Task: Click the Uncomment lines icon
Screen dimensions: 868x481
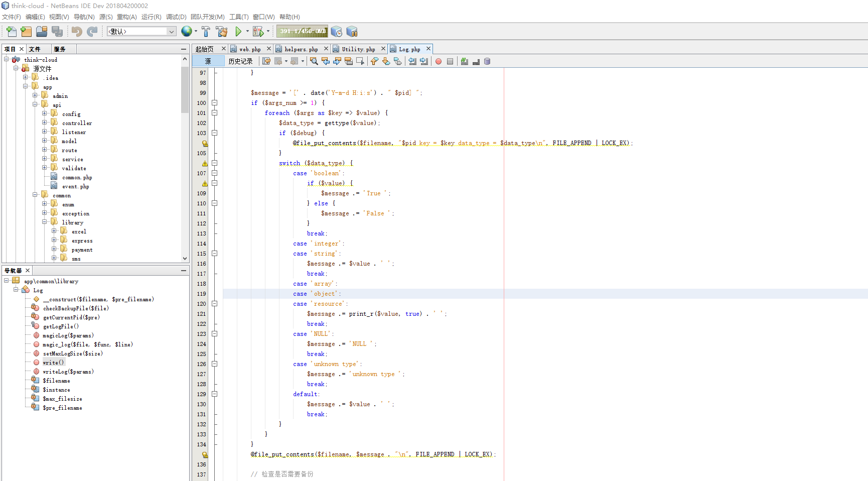Action: (x=476, y=61)
